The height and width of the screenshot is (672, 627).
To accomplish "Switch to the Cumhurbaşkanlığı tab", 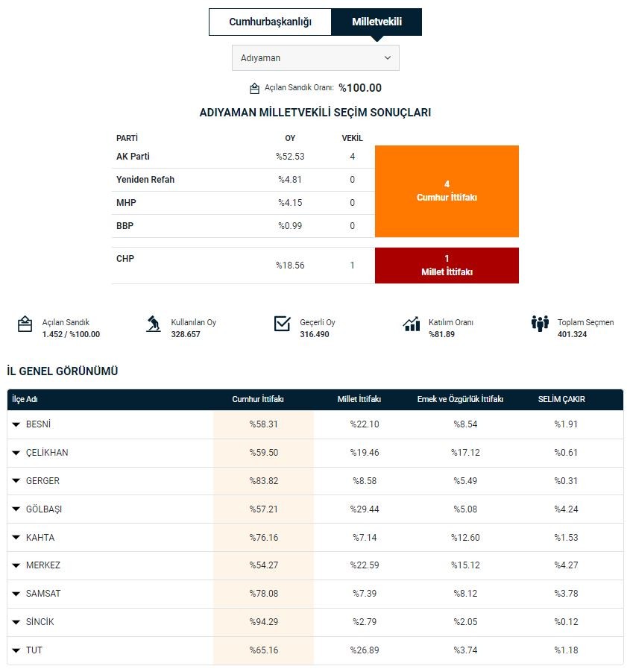I will pyautogui.click(x=270, y=22).
